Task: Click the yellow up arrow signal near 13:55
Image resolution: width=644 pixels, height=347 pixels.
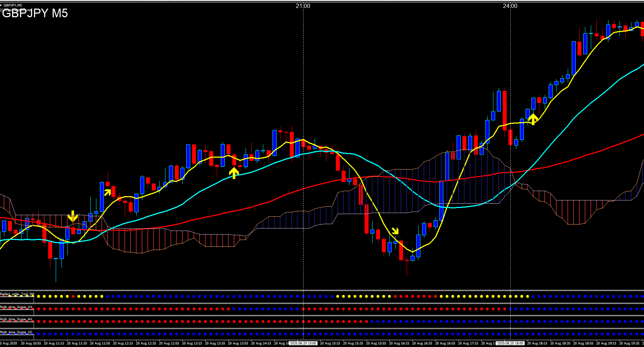Action: (234, 173)
